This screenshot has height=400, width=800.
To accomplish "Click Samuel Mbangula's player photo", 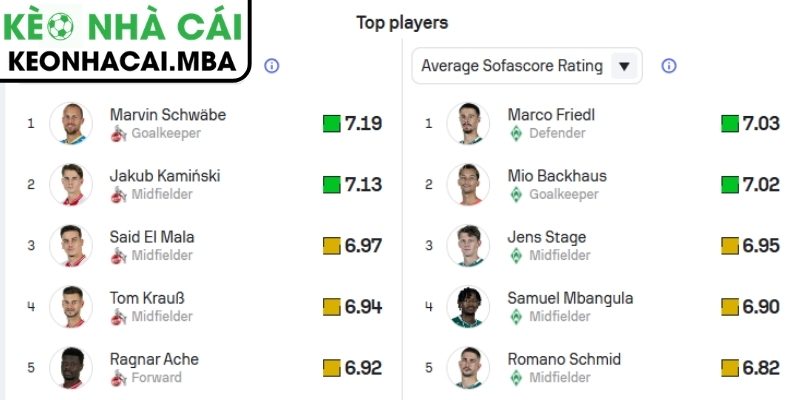I will [x=468, y=307].
